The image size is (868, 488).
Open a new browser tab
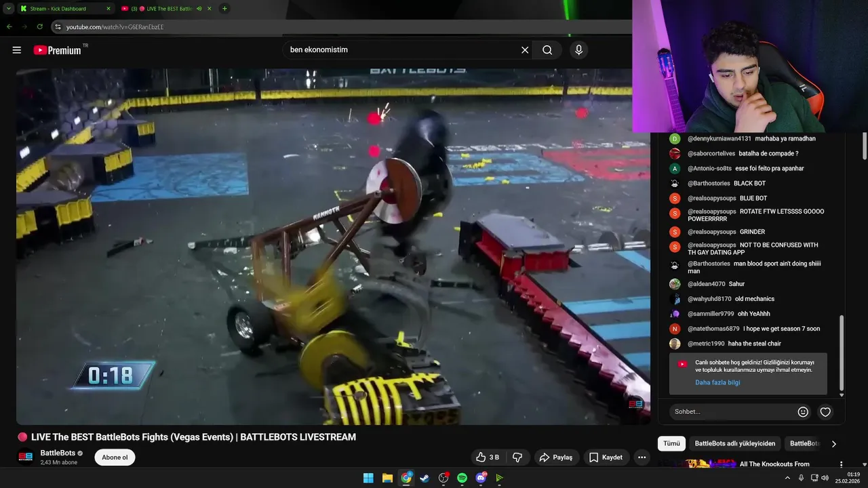pyautogui.click(x=224, y=9)
